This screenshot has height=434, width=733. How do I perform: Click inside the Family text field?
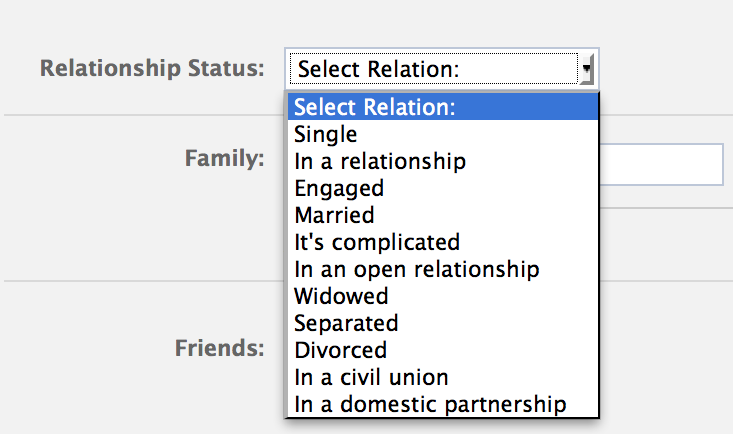pyautogui.click(x=660, y=164)
